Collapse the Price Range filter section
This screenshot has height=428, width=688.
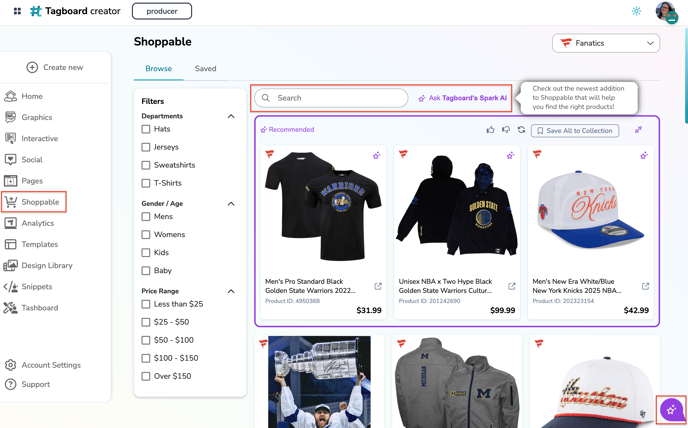pos(231,291)
